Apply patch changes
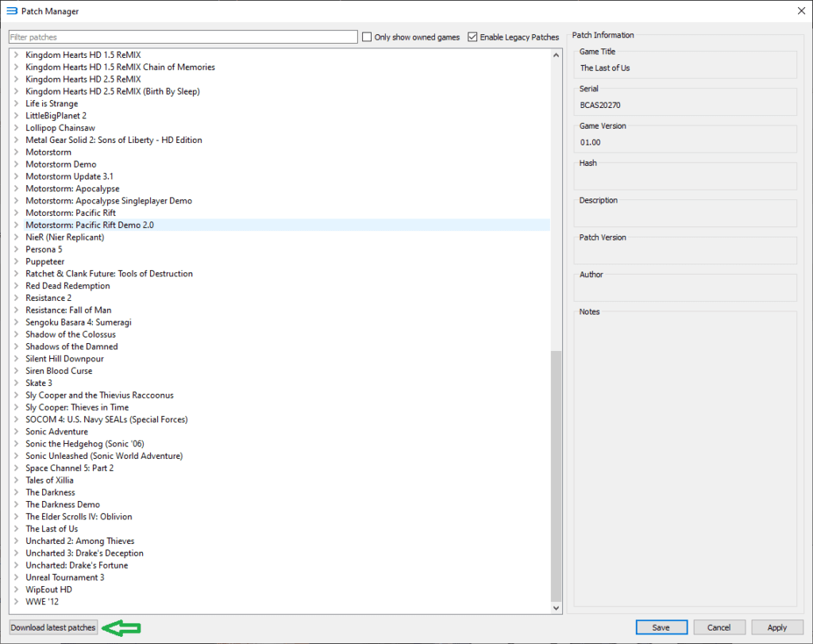 [x=776, y=627]
